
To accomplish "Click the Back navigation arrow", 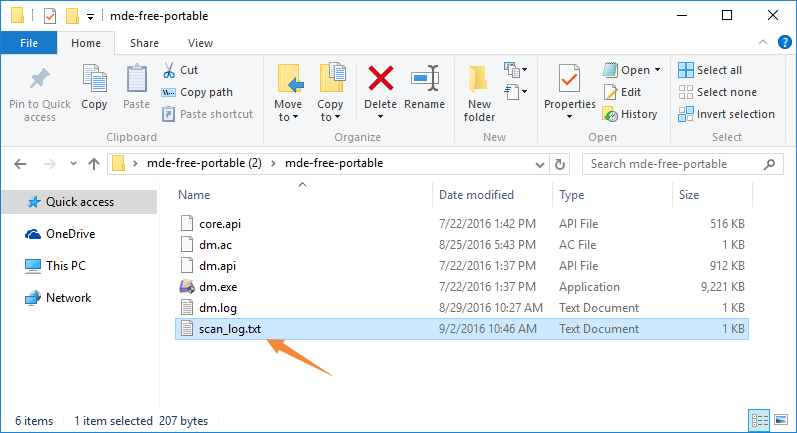I will (20, 164).
